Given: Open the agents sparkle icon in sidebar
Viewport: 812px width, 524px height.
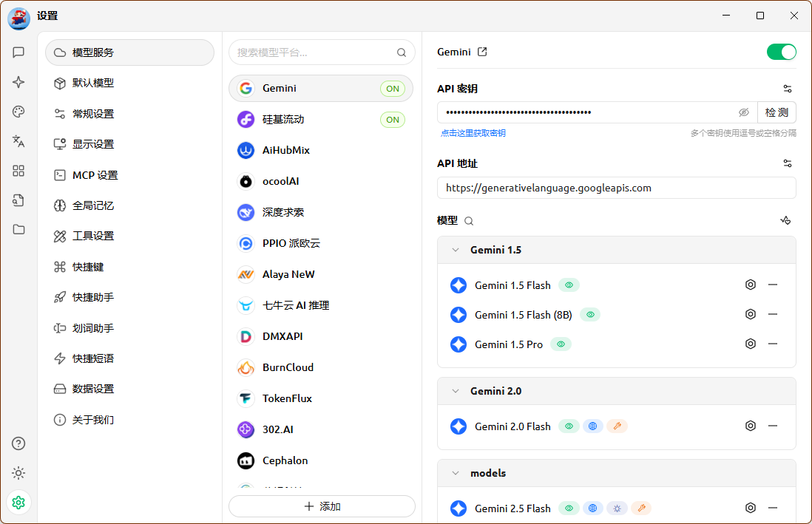Looking at the screenshot, I should 18,82.
